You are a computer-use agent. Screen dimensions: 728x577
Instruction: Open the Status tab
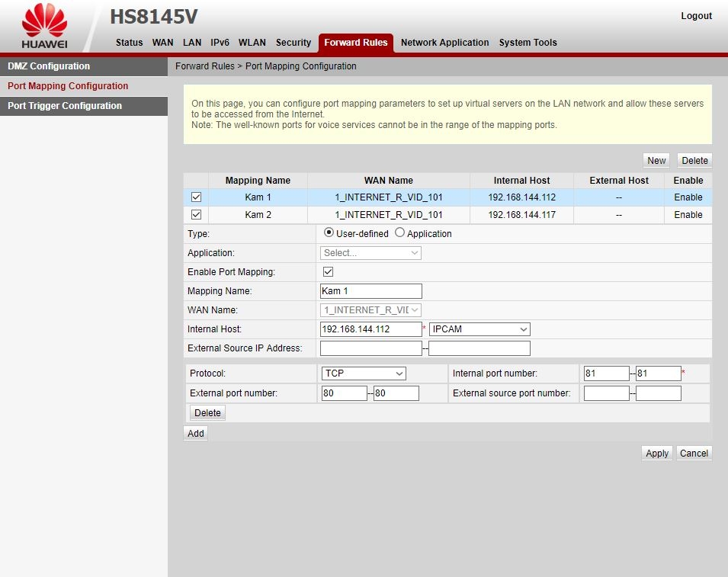[129, 42]
